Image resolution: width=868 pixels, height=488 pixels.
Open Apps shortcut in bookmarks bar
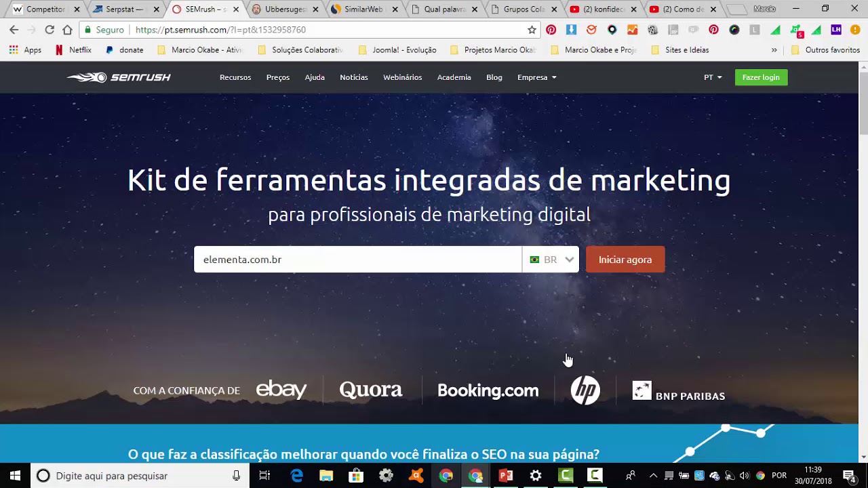coord(25,50)
